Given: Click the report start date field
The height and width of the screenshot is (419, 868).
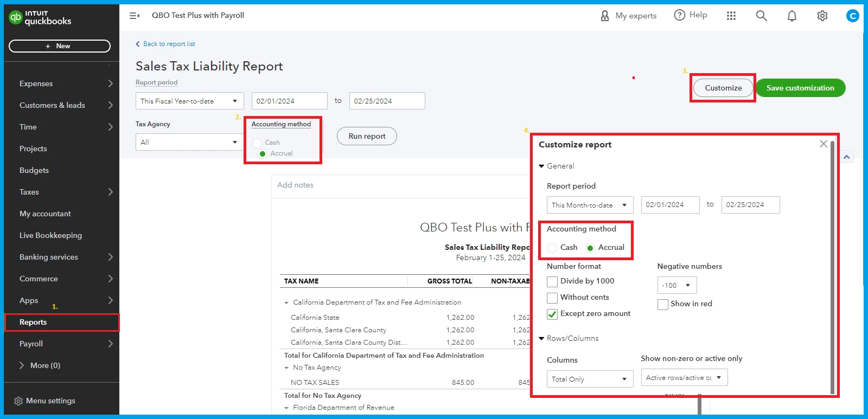Looking at the screenshot, I should (290, 101).
